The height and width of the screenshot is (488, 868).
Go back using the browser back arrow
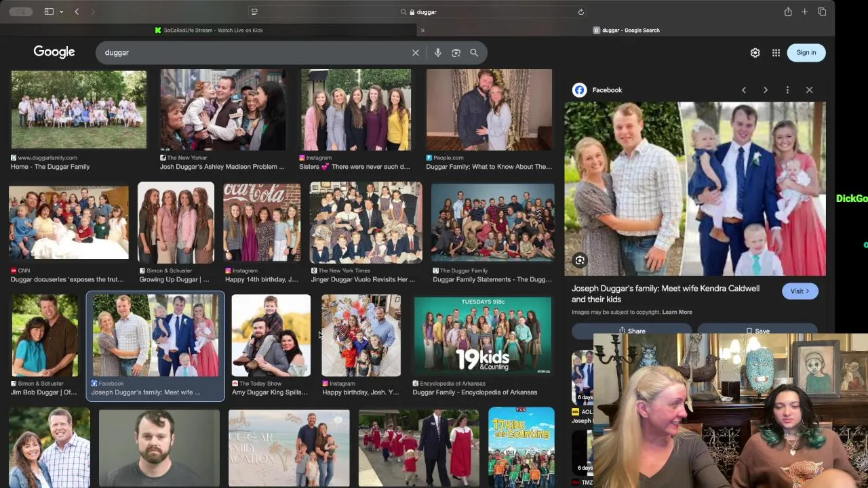(77, 12)
